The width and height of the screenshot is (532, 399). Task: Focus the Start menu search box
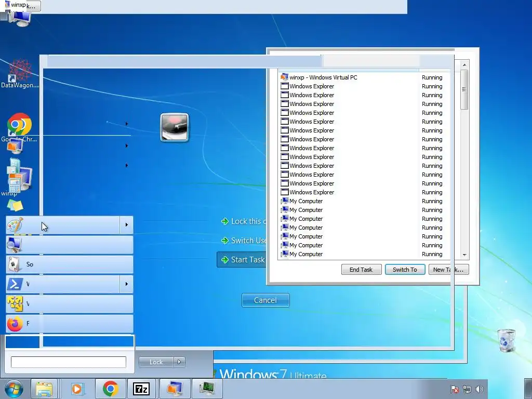[69, 362]
